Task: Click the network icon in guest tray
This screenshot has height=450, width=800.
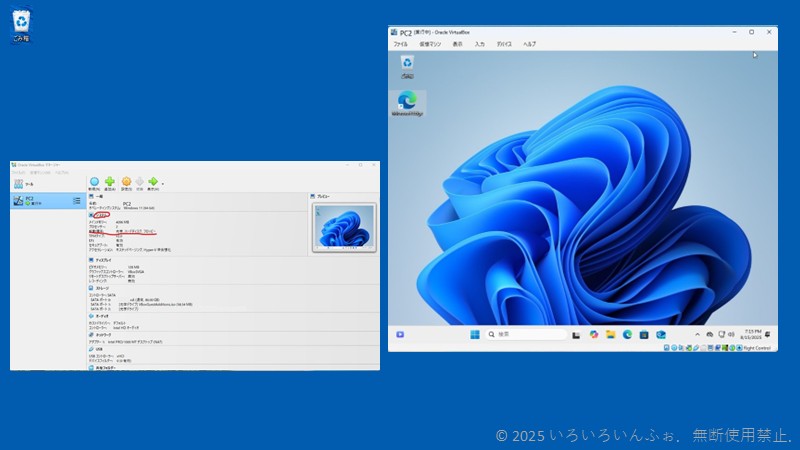Action: tap(721, 335)
